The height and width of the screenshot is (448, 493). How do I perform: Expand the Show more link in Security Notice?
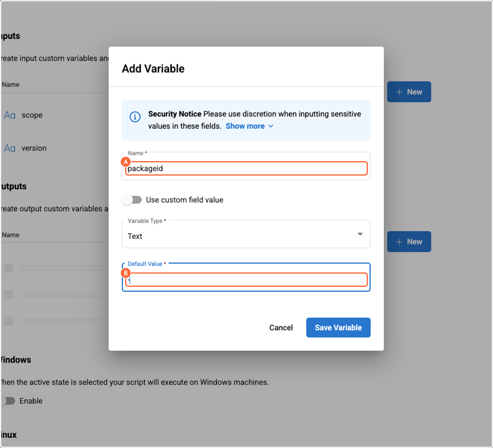(x=249, y=126)
